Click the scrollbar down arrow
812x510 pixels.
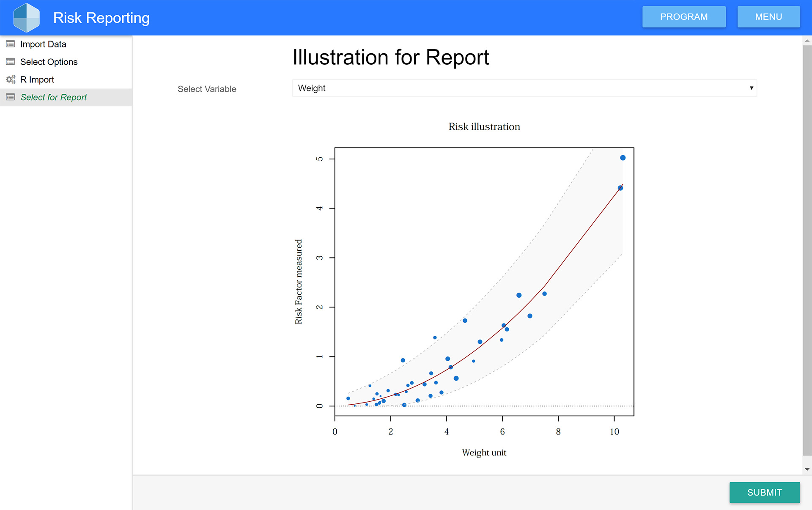(807, 469)
